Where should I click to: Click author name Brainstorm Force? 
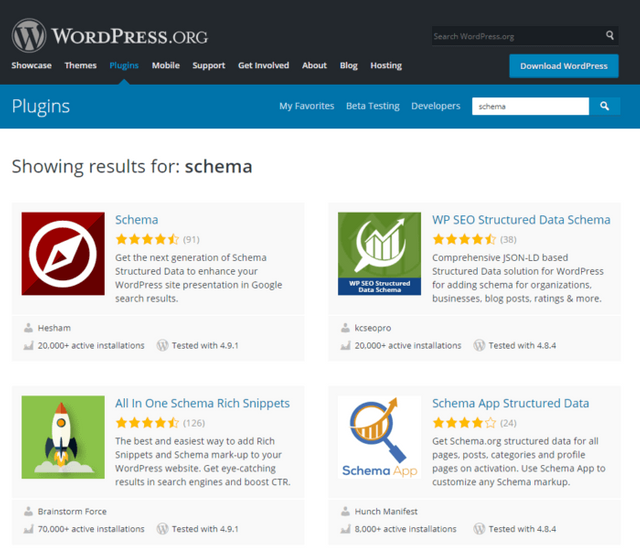(72, 511)
